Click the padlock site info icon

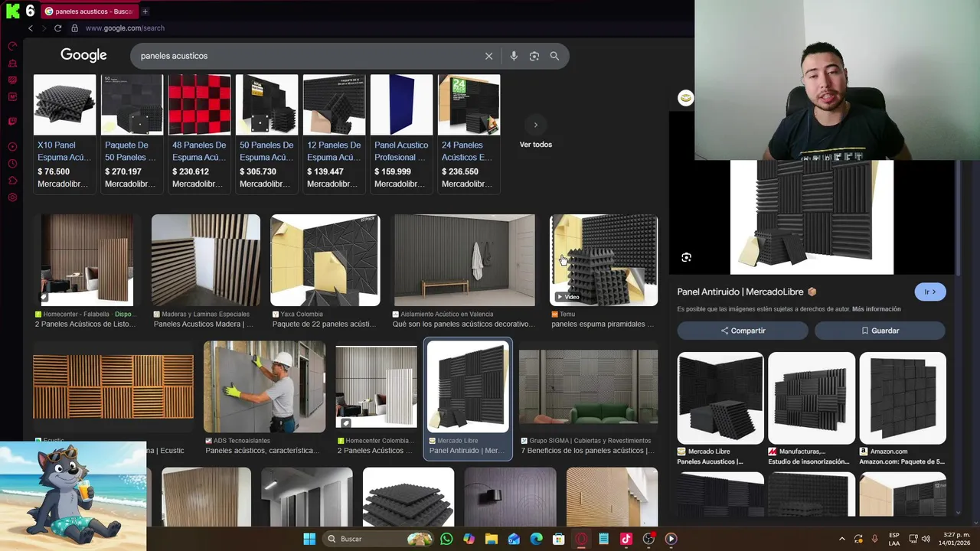[74, 28]
